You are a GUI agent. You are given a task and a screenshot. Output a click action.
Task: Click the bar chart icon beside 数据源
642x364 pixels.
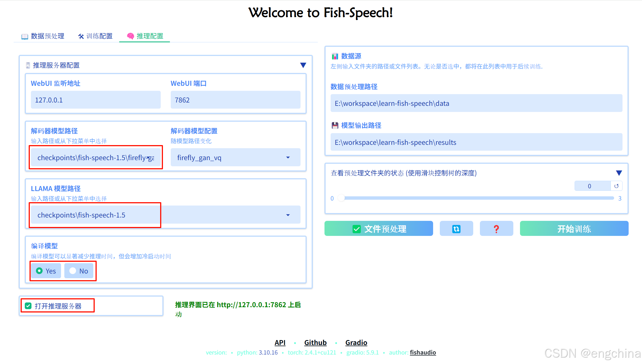(x=335, y=56)
